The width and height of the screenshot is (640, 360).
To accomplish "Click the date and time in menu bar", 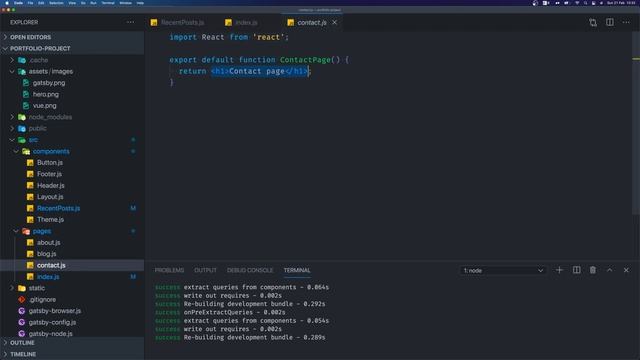I will pos(621,3).
